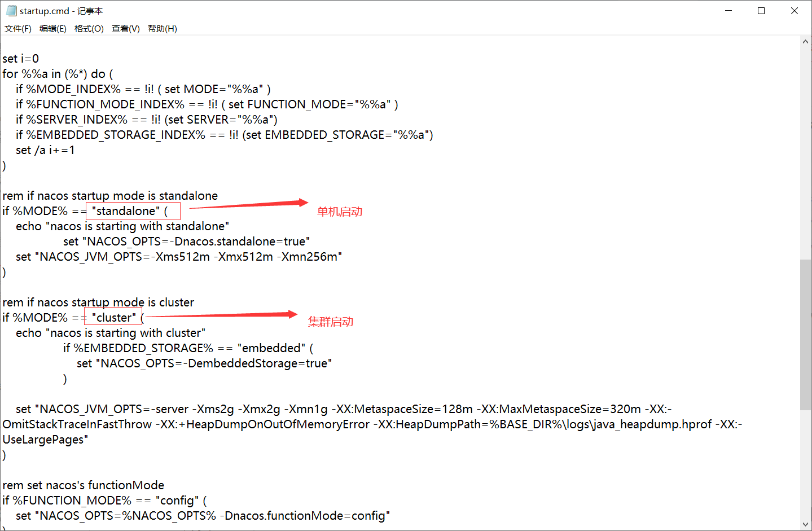This screenshot has height=531, width=812.
Task: Click the "standalone" text in the if statement
Action: (126, 211)
